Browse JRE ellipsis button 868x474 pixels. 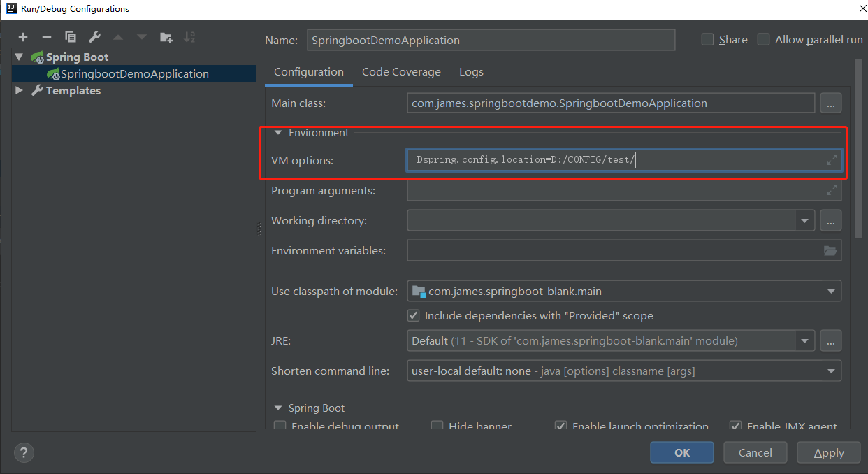point(830,341)
